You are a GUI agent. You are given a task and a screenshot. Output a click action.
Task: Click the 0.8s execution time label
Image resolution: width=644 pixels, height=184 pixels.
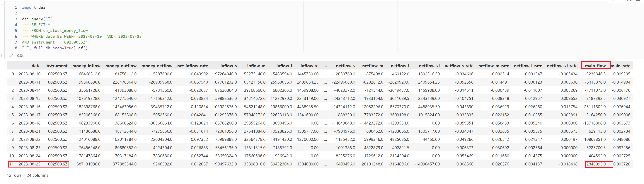(20, 56)
